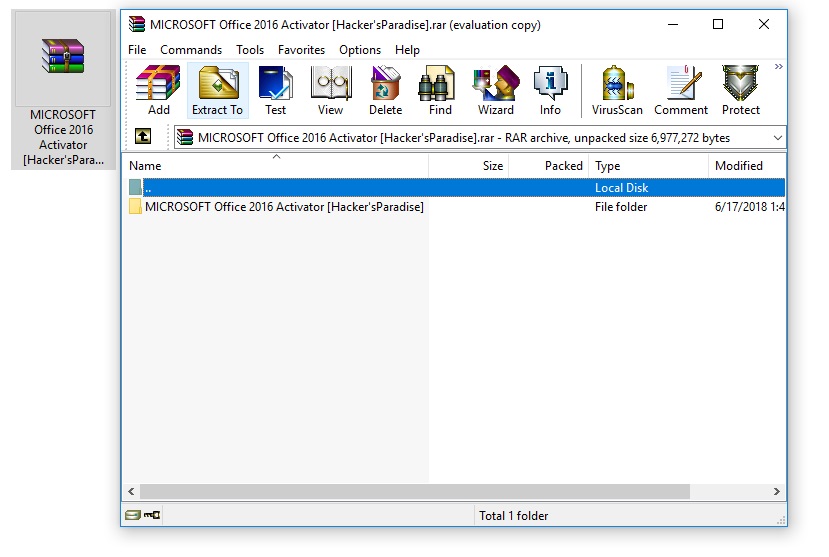The height and width of the screenshot is (557, 829).
Task: Open the Help menu
Action: click(x=407, y=50)
